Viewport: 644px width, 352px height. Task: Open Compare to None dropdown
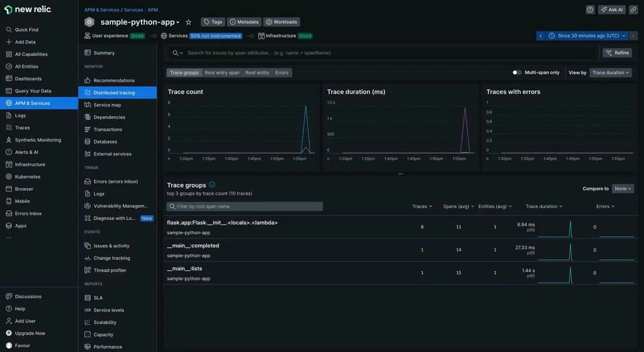coord(623,189)
